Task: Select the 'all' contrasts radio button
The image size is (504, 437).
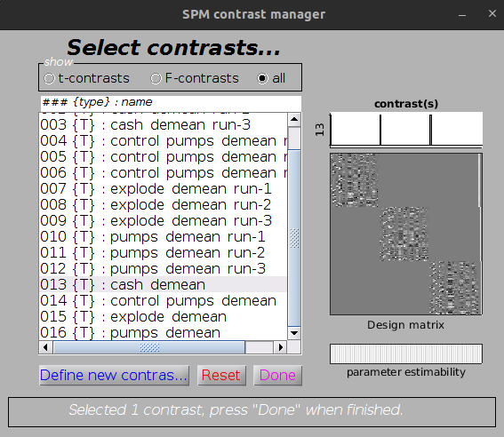Action: pos(262,78)
